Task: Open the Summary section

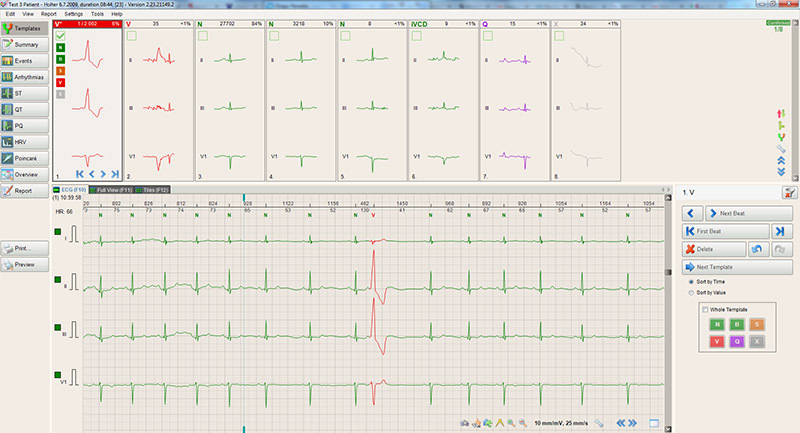Action: click(24, 44)
